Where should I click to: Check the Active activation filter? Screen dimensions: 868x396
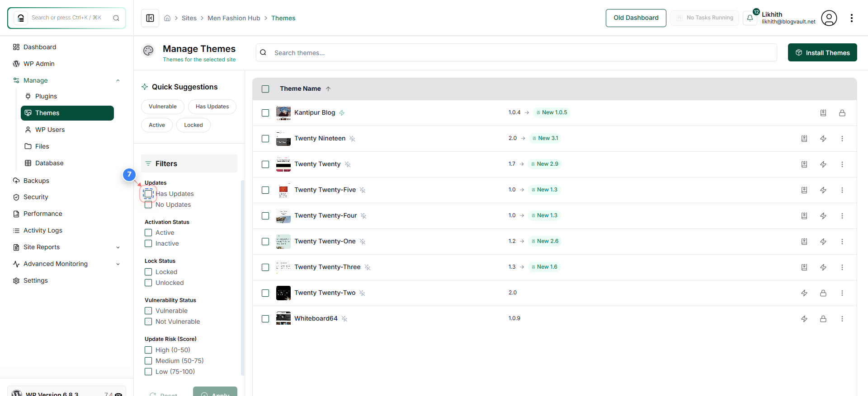click(148, 233)
